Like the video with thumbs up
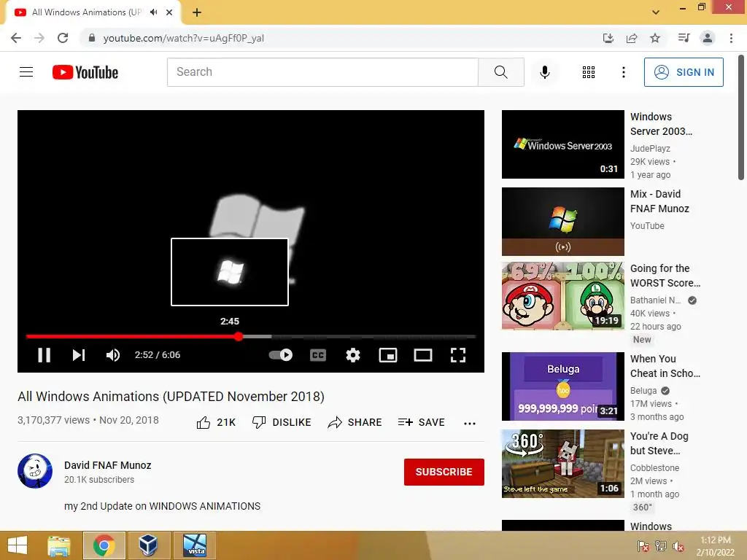Image resolution: width=747 pixels, height=560 pixels. (x=216, y=422)
